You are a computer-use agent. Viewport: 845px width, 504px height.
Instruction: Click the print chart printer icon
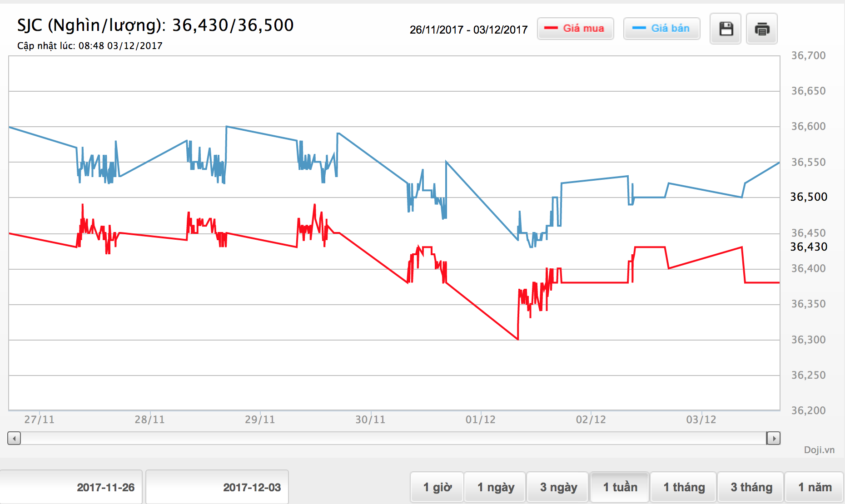[762, 29]
